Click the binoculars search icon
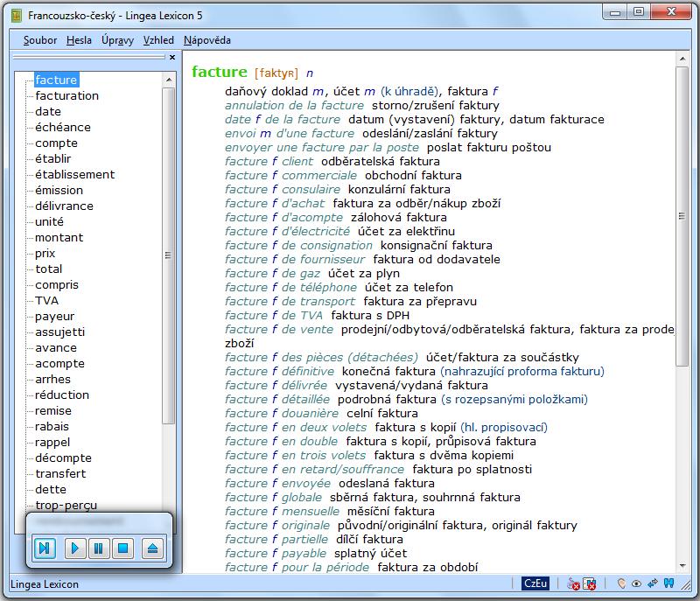Image resolution: width=700 pixels, height=601 pixels. coord(668,583)
